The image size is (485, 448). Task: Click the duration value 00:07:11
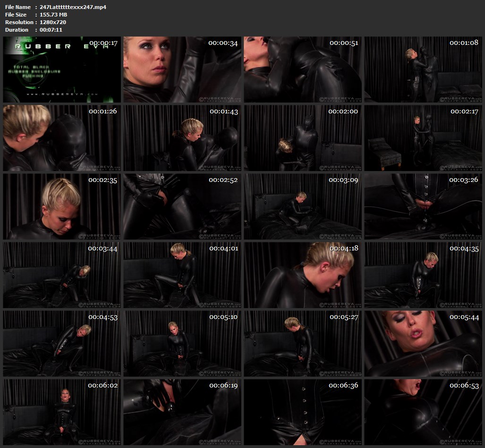tap(51, 30)
